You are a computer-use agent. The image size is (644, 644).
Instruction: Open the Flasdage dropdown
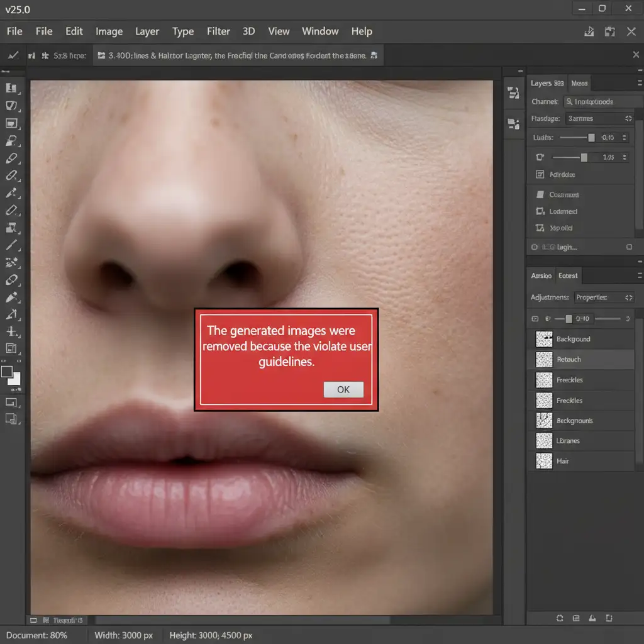coord(599,118)
